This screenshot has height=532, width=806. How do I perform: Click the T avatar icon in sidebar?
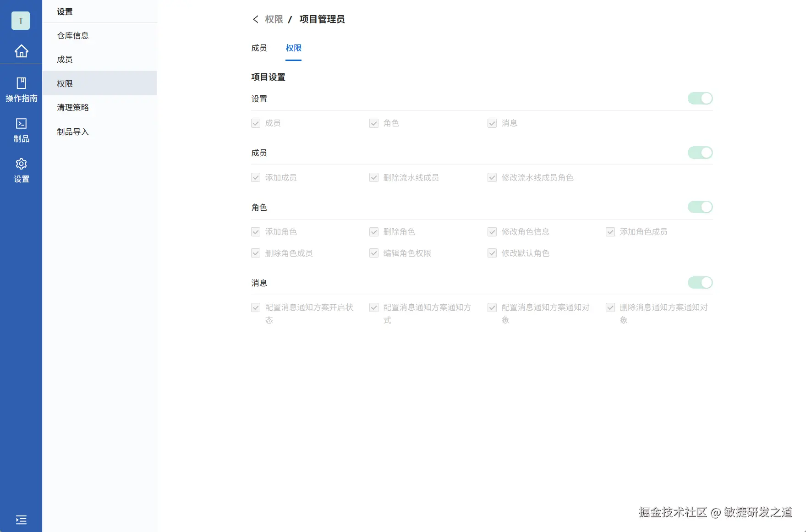21,20
